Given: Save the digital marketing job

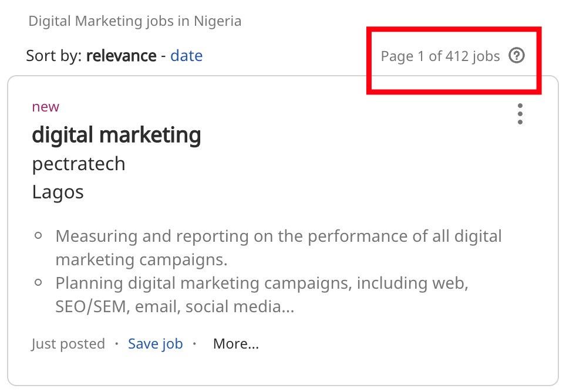Looking at the screenshot, I should pos(155,344).
